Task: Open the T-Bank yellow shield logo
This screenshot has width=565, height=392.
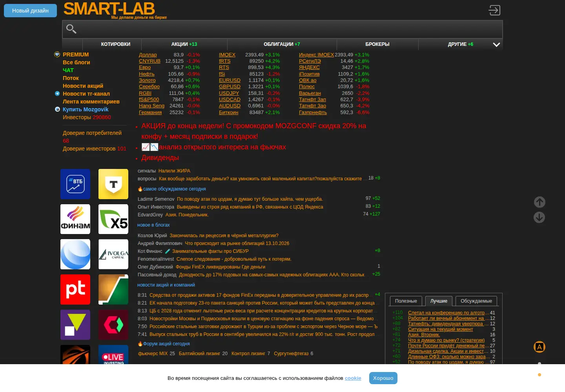Action: click(x=113, y=184)
